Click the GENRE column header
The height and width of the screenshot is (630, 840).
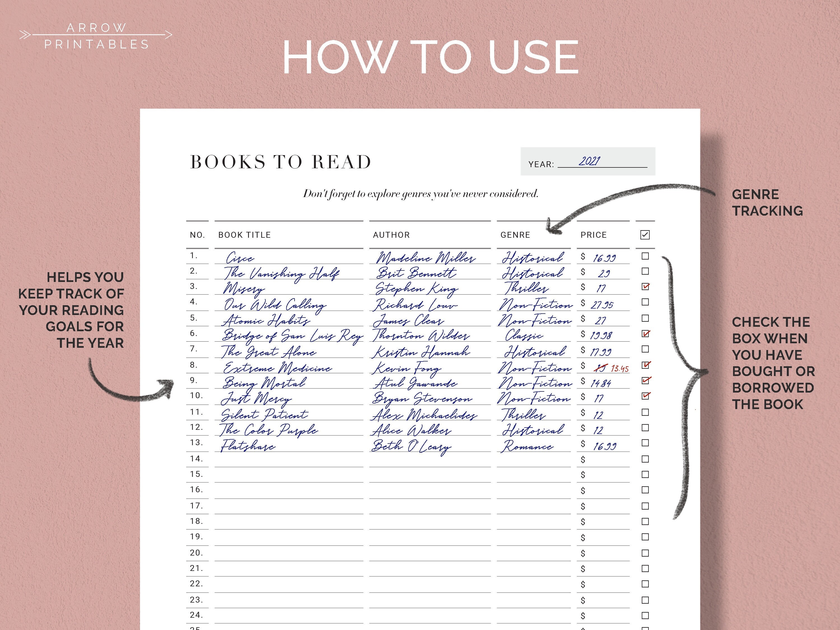pos(515,235)
